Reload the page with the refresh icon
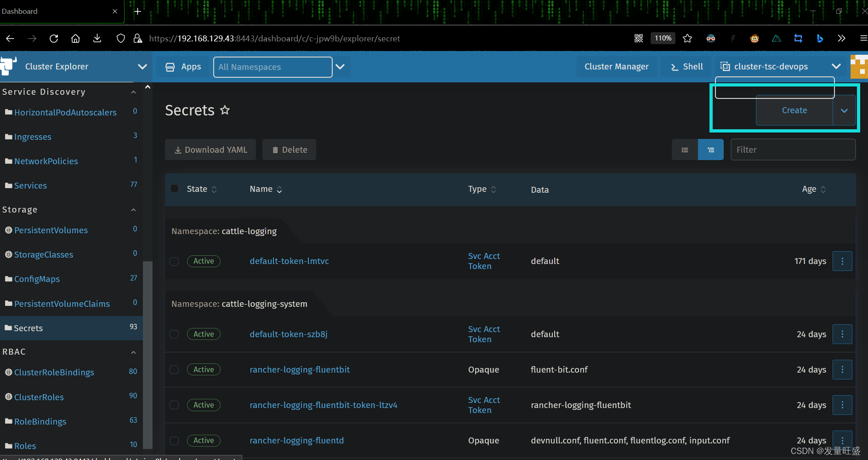This screenshot has height=460, width=868. (x=54, y=39)
